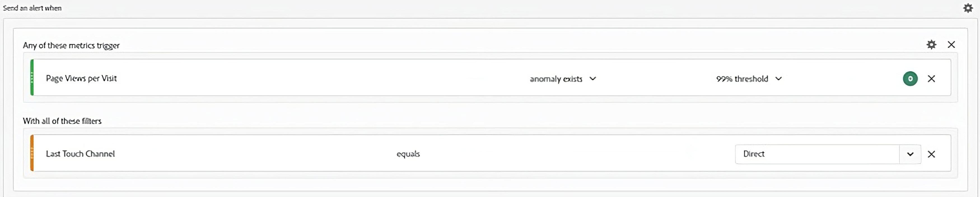Remove the Page Views per Visit metric
This screenshot has width=980, height=197.
pyautogui.click(x=932, y=78)
